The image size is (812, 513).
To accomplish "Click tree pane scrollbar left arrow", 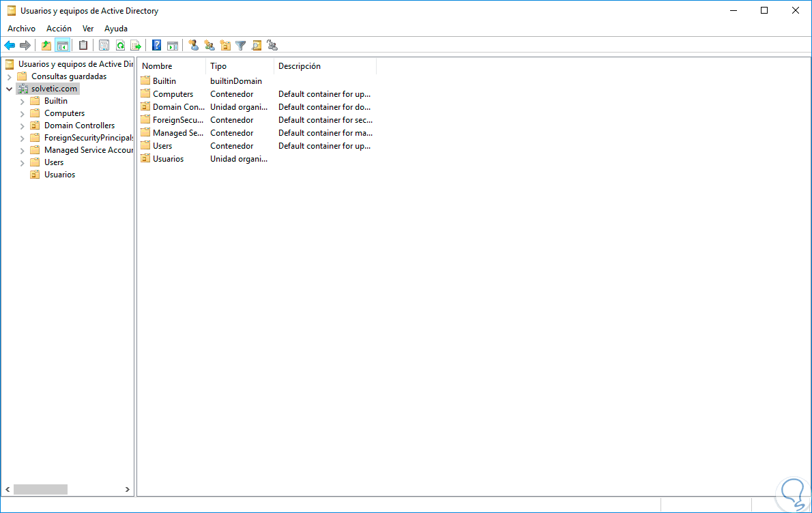I will pos(8,489).
